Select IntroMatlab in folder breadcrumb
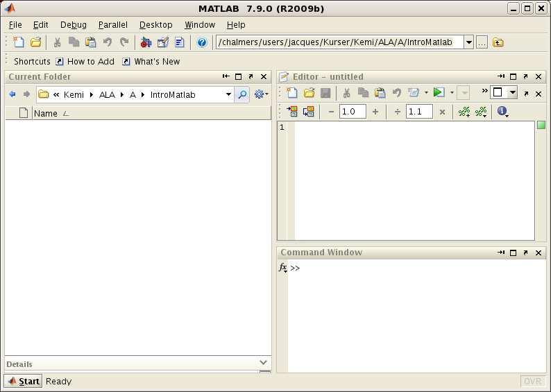The width and height of the screenshot is (551, 392). (x=173, y=95)
